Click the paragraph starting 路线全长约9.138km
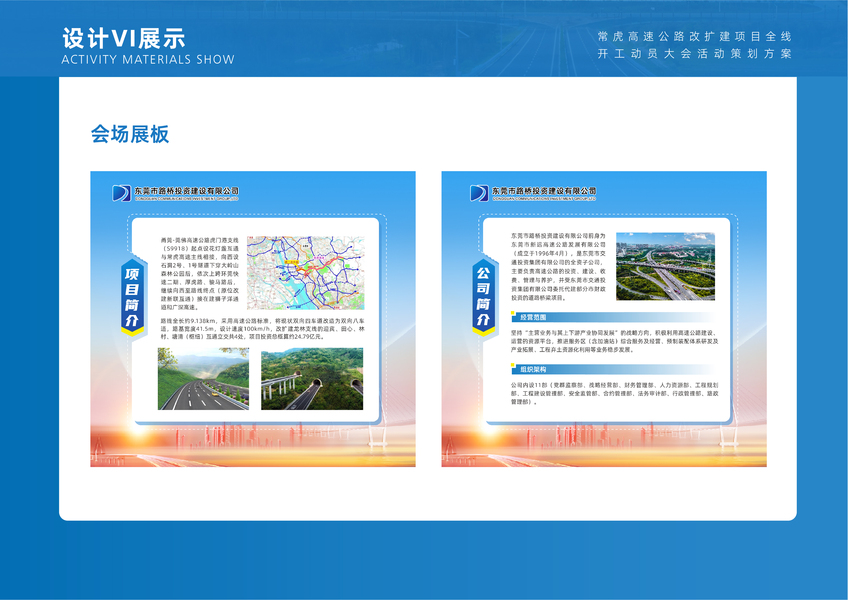Viewport: 848px width, 600px height. click(x=262, y=328)
